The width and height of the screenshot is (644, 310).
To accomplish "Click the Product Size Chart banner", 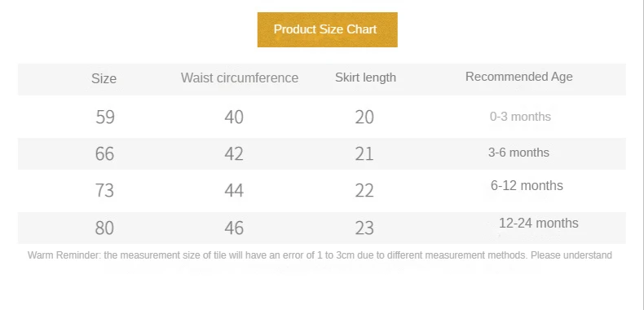I will 328,29.
